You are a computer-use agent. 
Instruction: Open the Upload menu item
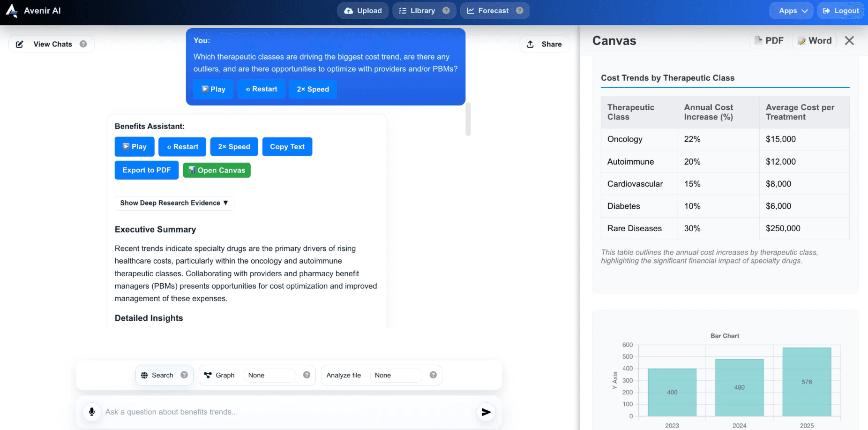[363, 11]
